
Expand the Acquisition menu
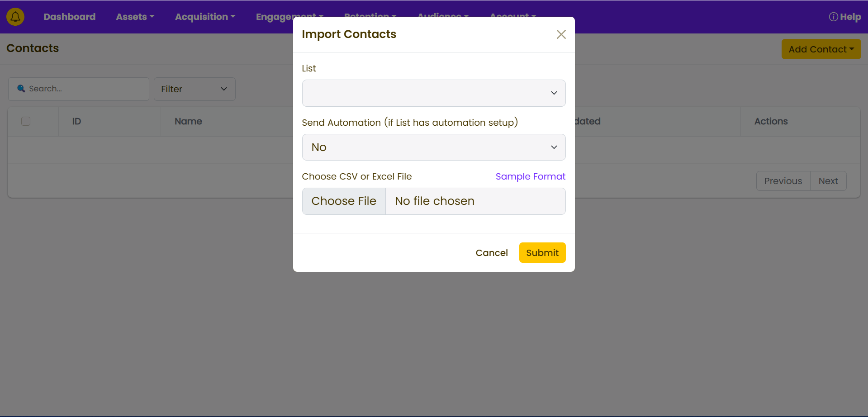[205, 17]
